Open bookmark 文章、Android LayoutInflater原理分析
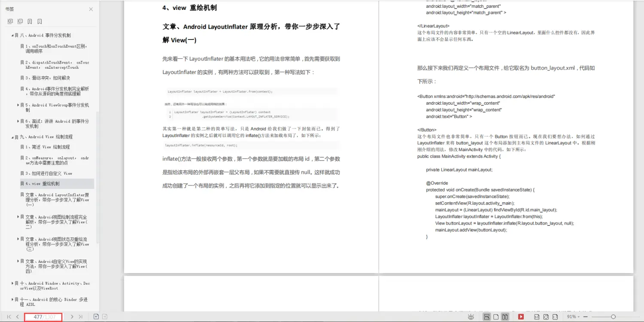Viewport: 644px width, 322px height. click(x=57, y=200)
